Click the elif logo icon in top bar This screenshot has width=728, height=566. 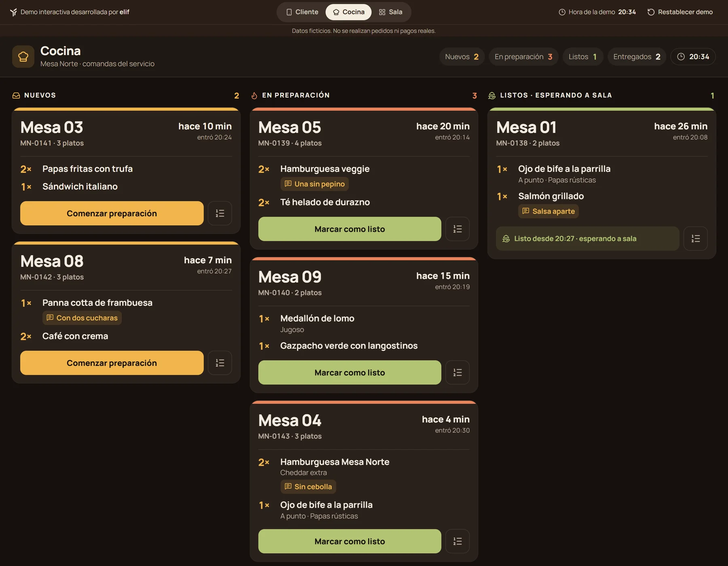click(x=14, y=12)
